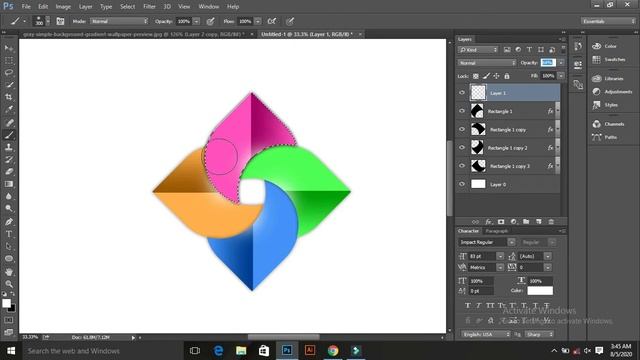Hide Rectangle 1 copy 2 layer
The width and height of the screenshot is (640, 360).
[462, 148]
